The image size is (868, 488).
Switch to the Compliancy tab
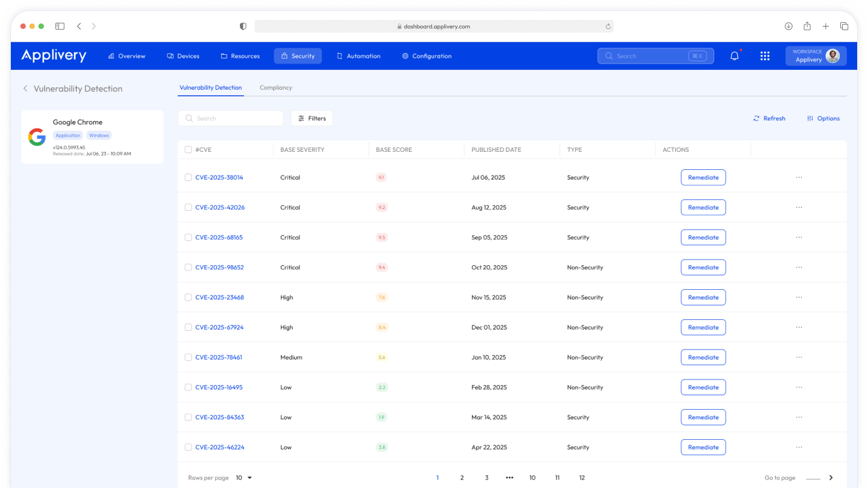pyautogui.click(x=275, y=87)
